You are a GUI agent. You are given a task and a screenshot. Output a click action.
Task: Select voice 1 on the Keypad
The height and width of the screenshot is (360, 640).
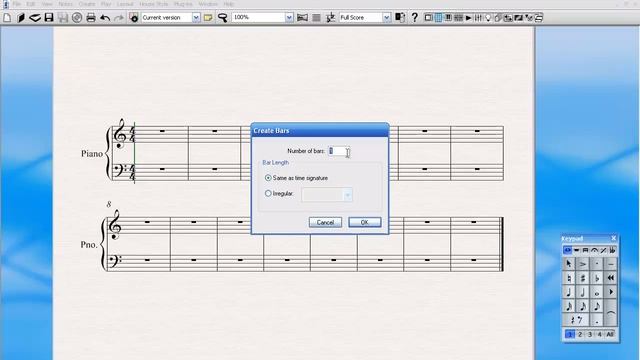[x=570, y=334]
